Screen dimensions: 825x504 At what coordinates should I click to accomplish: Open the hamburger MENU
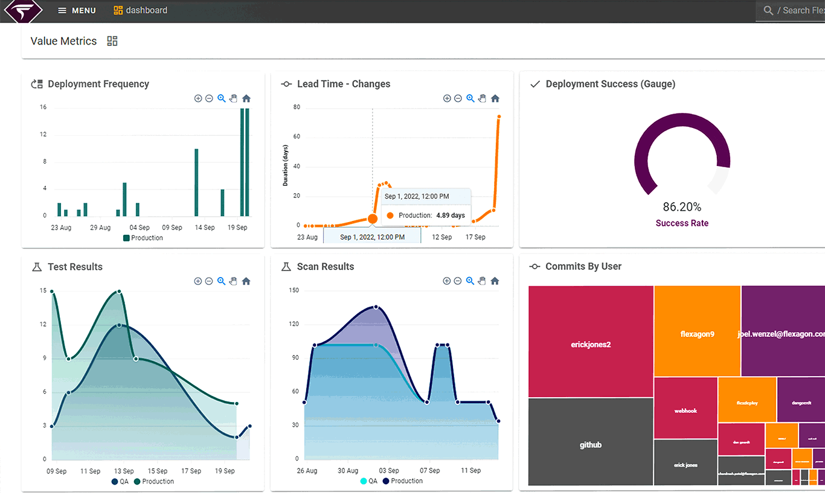(77, 10)
